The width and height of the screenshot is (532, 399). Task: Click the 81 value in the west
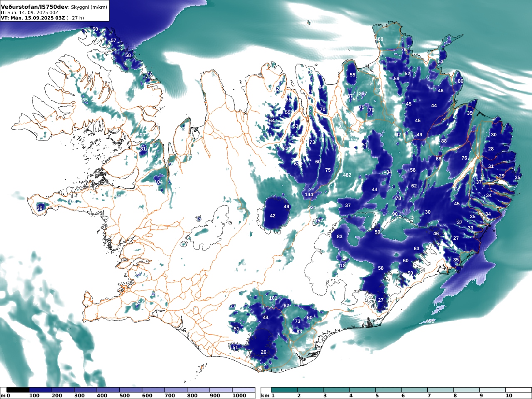143,149
